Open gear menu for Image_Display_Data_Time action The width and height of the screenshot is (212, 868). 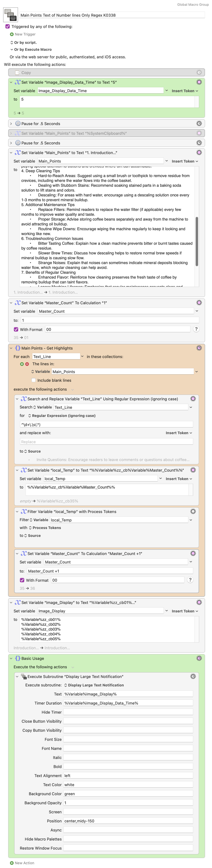pos(199,82)
